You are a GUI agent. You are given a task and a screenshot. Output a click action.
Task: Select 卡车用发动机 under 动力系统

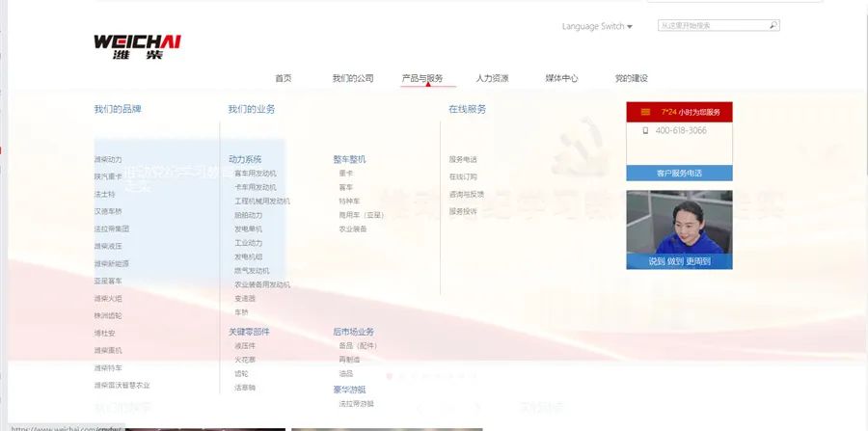point(256,187)
